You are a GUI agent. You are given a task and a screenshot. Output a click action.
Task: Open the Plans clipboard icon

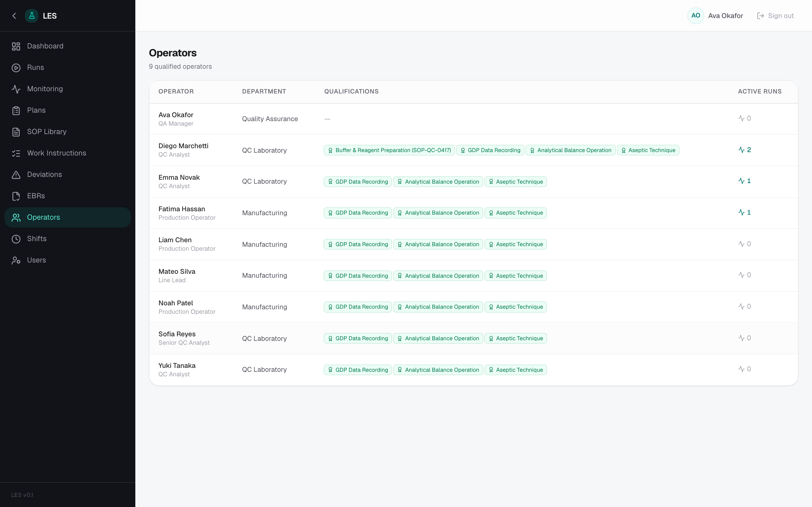[x=16, y=111]
